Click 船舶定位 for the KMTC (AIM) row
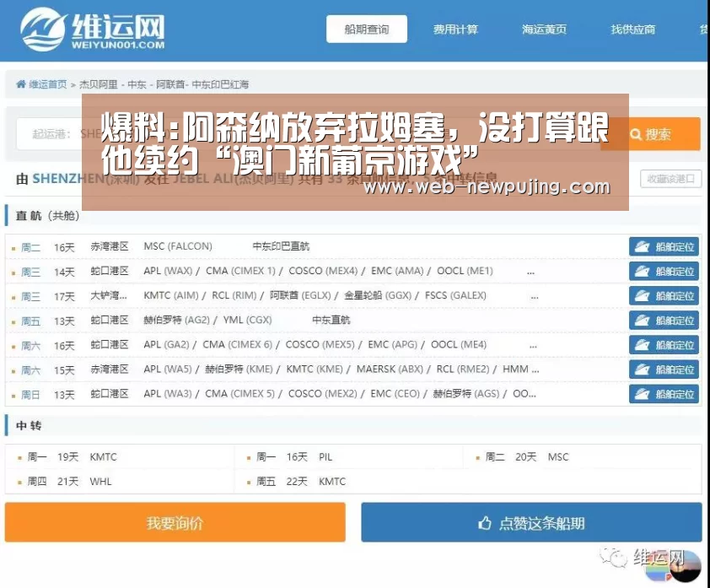Screen dimensions: 710x588 pyautogui.click(x=664, y=296)
